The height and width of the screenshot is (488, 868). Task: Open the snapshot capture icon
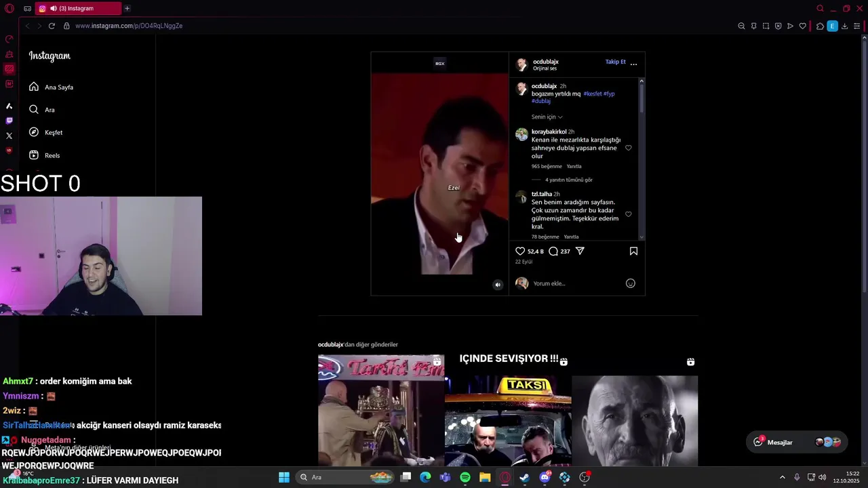click(x=766, y=26)
